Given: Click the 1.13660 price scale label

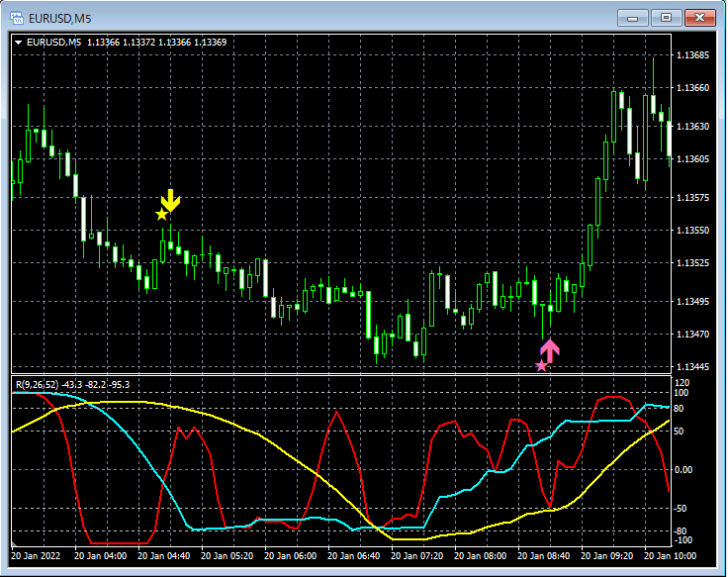Looking at the screenshot, I should pos(692,88).
